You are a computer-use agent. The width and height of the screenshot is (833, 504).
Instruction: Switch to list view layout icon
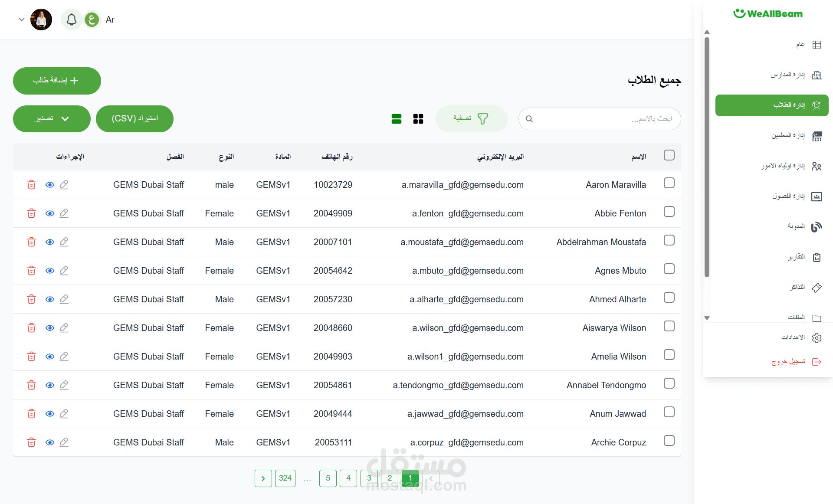click(x=397, y=119)
